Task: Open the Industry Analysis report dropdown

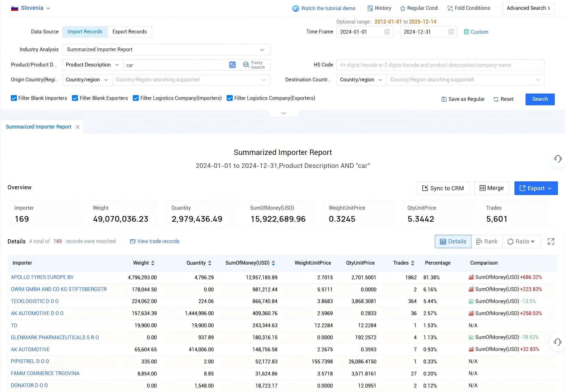Action: (x=166, y=50)
